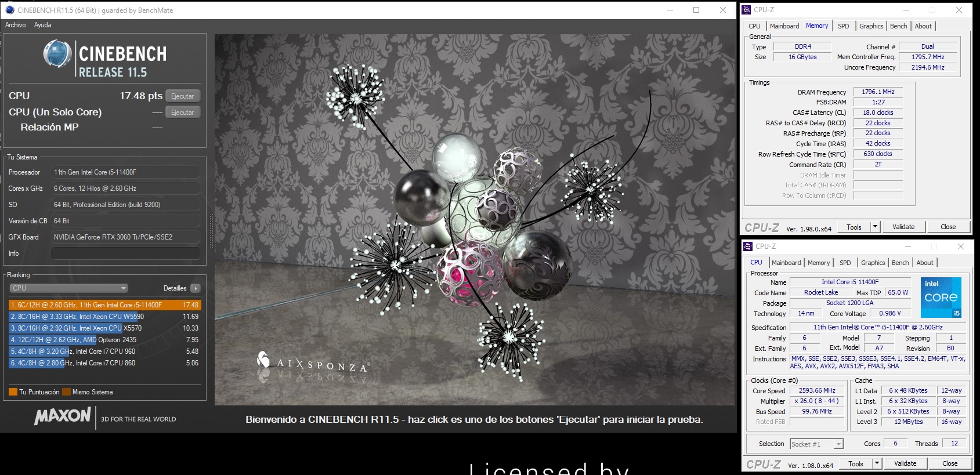The height and width of the screenshot is (475, 980).
Task: Click the CPU score 17.48 pts
Action: coord(141,96)
